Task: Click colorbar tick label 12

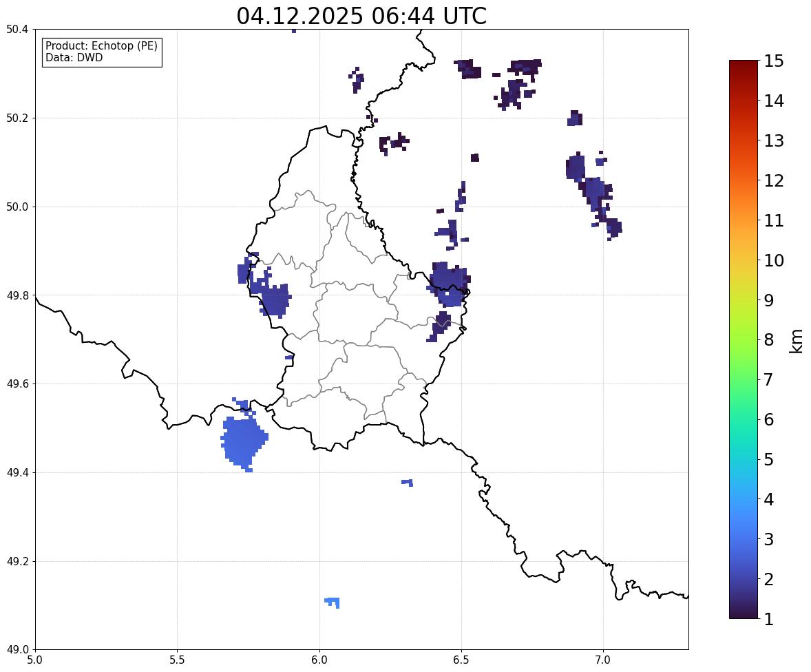Action: (x=774, y=180)
